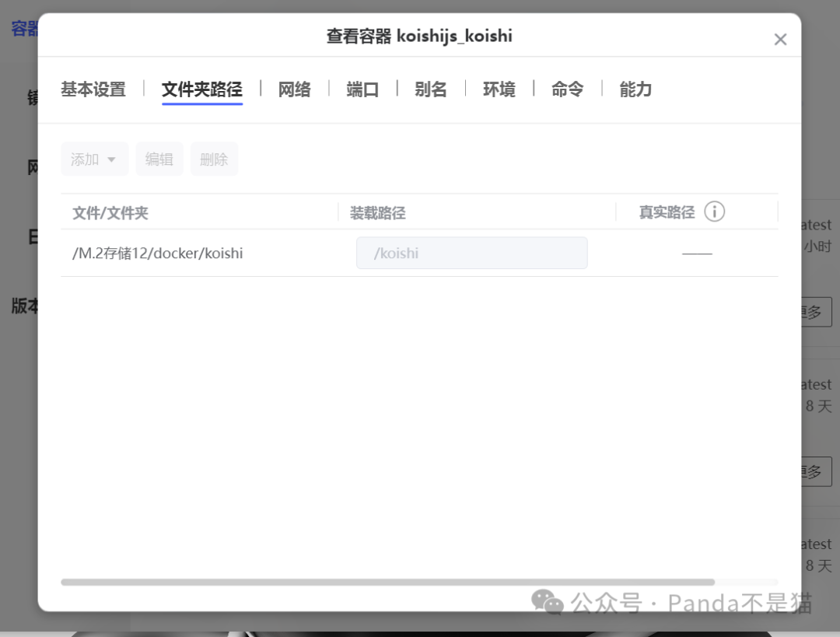Open the 命令 tab
This screenshot has height=637, width=840.
(x=567, y=89)
